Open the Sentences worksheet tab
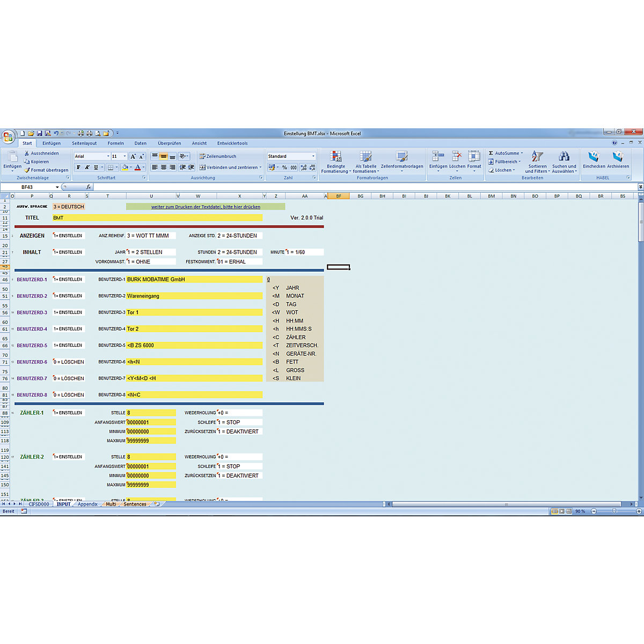The image size is (644, 644). (134, 504)
